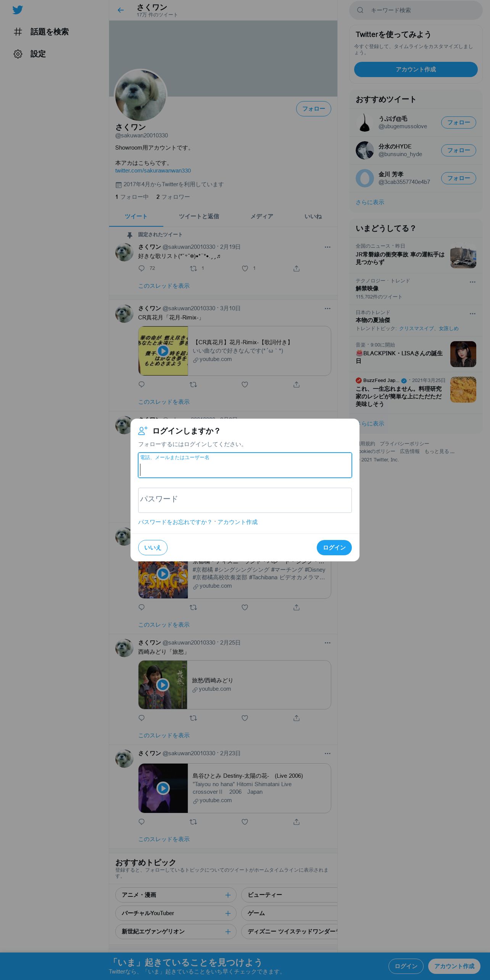
Task: Click the 設定 menu item
Action: [30, 54]
